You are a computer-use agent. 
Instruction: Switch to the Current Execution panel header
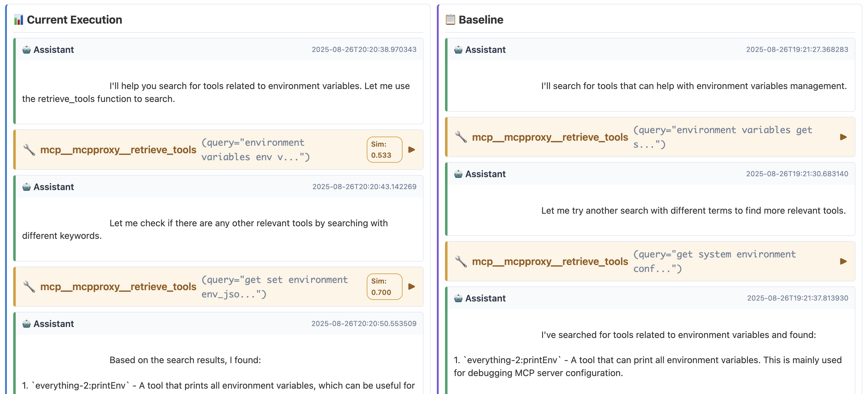click(x=74, y=20)
